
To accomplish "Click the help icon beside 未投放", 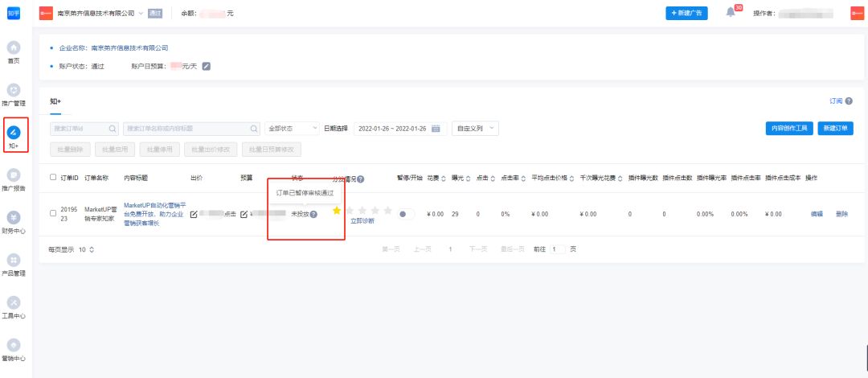I will [313, 214].
